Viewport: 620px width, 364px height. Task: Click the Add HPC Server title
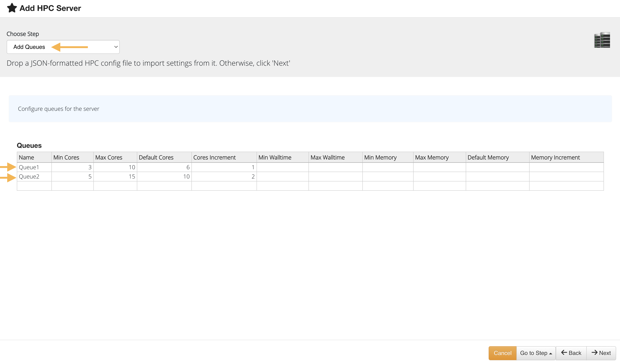pos(50,8)
